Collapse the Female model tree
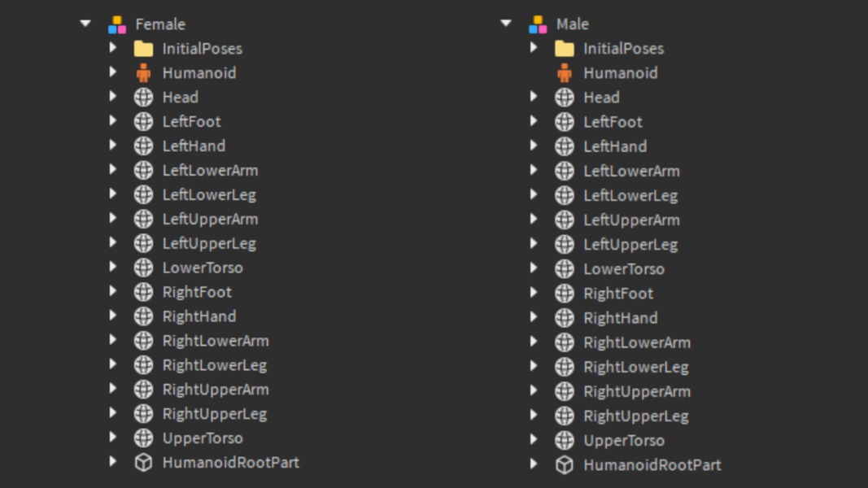The width and height of the screenshot is (868, 488). [x=85, y=24]
